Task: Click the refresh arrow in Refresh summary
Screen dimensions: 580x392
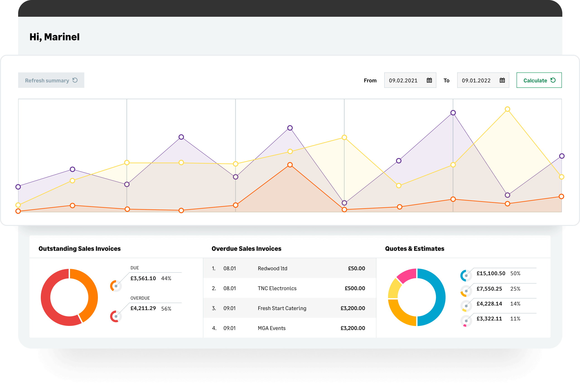Action: 75,80
